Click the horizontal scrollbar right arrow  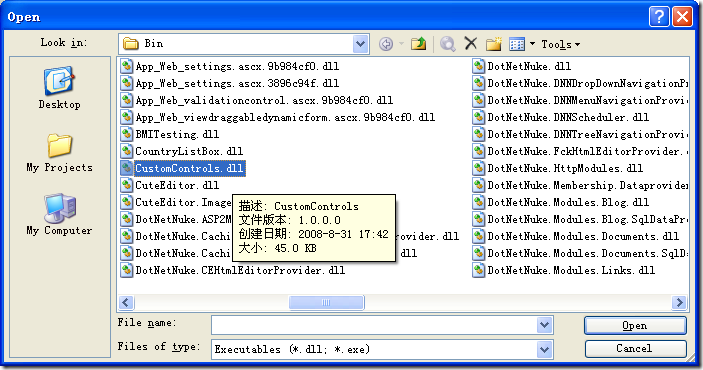click(679, 303)
